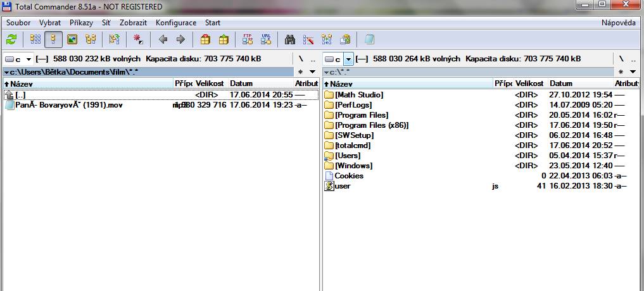
Task: Select the [SWSetup] folder
Action: tap(481, 135)
